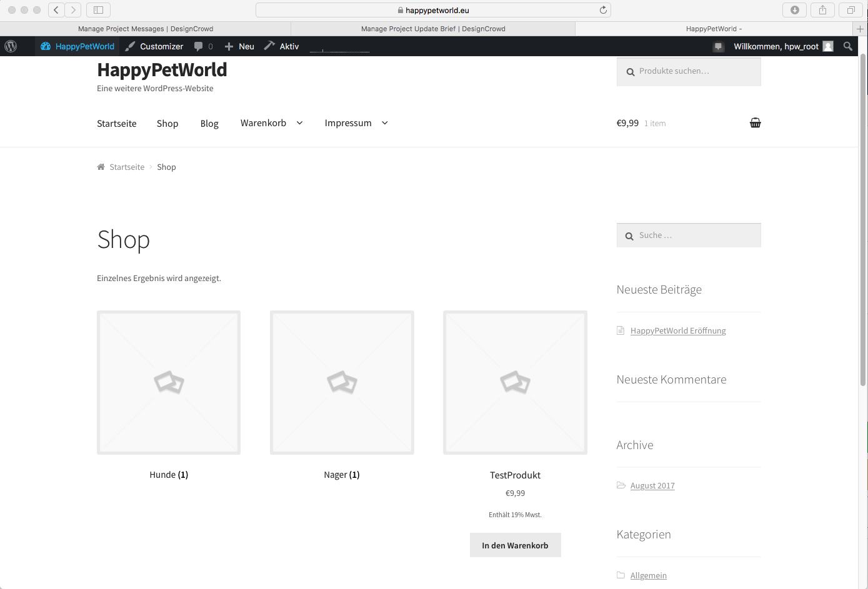Open Shop in the main navigation

(167, 124)
